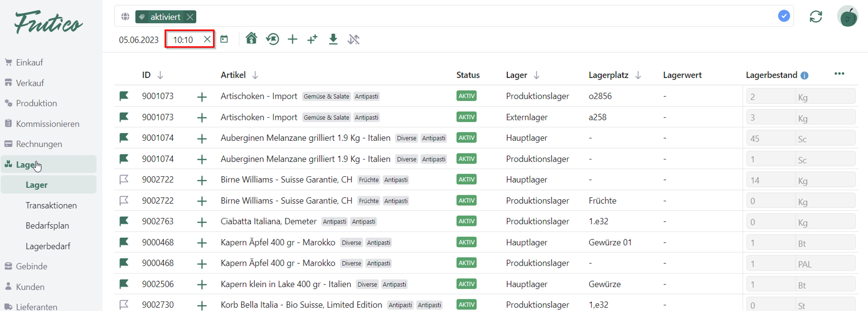Sort by the Lagerplatz column arrow
The width and height of the screenshot is (868, 311).
point(638,75)
